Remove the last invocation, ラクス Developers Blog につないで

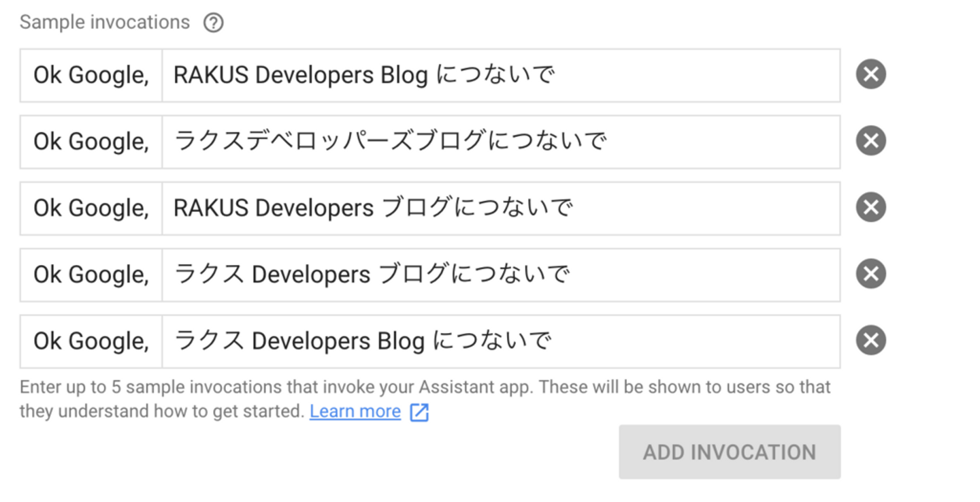tap(870, 341)
